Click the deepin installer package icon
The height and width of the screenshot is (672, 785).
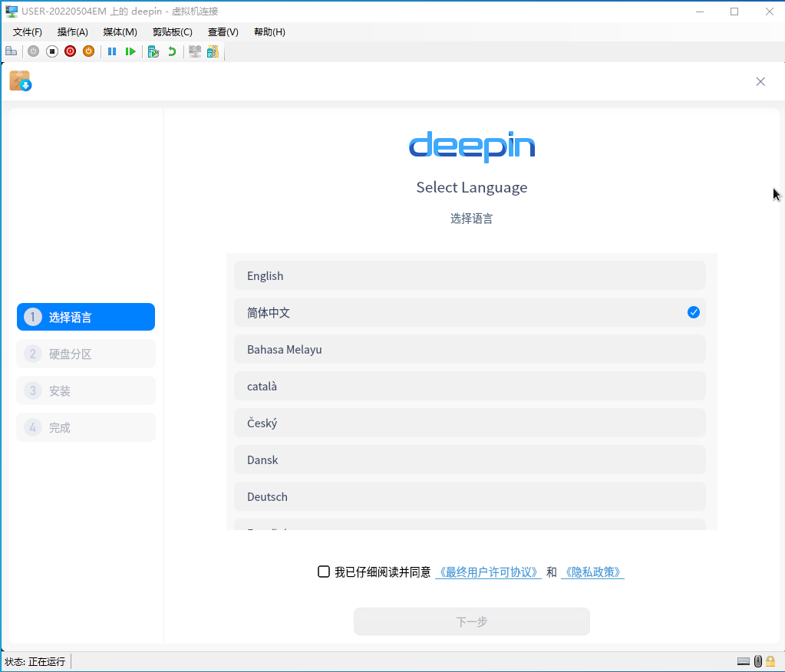(20, 81)
